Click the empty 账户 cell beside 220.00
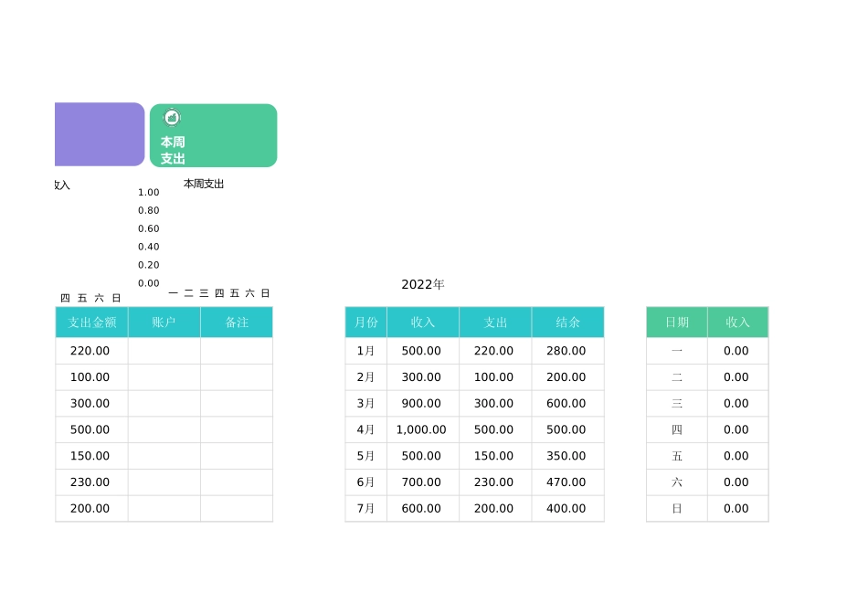 tap(164, 351)
